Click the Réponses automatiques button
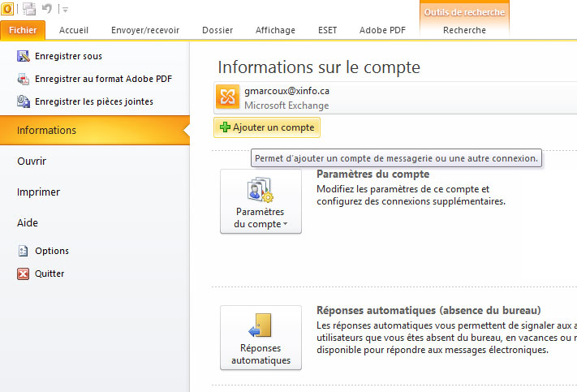This screenshot has width=577, height=392. click(x=261, y=338)
